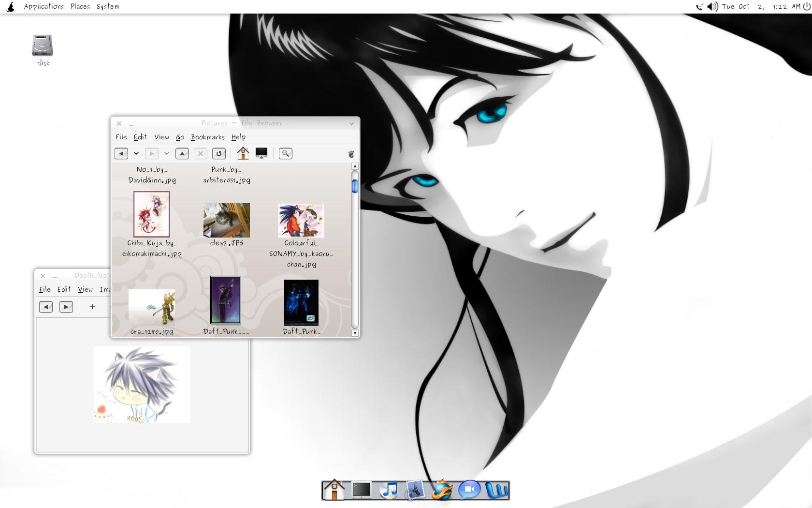Click chibi drawing in image viewer

(142, 385)
